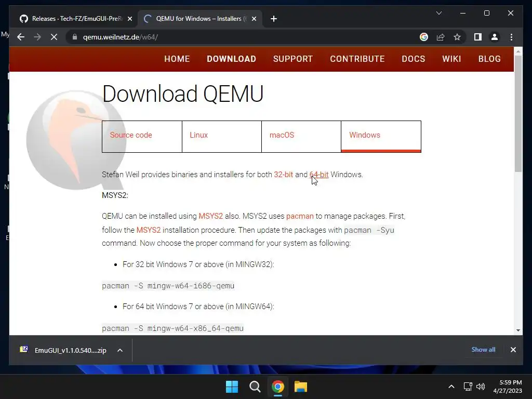Click the lock site-info icon

75,37
